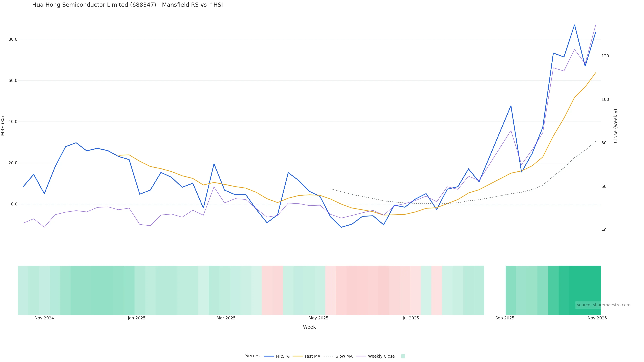Click the "120" Close axis tick label
This screenshot has width=644, height=362.
tap(605, 56)
